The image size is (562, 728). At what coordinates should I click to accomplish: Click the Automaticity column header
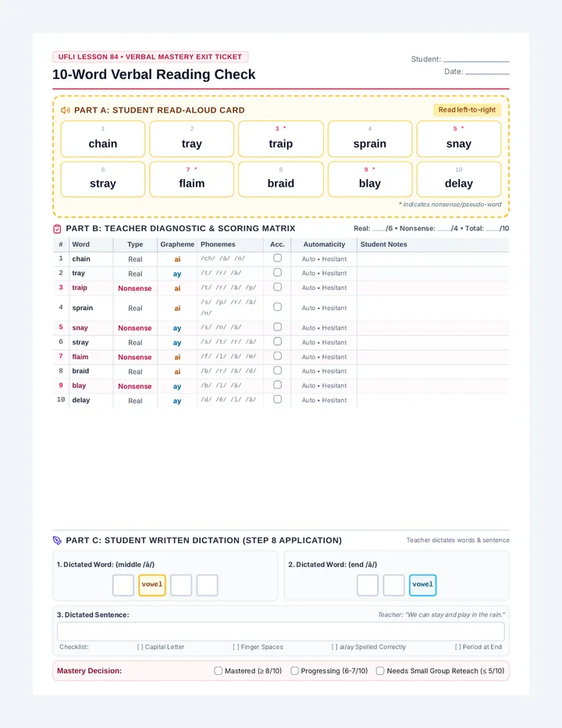[325, 244]
